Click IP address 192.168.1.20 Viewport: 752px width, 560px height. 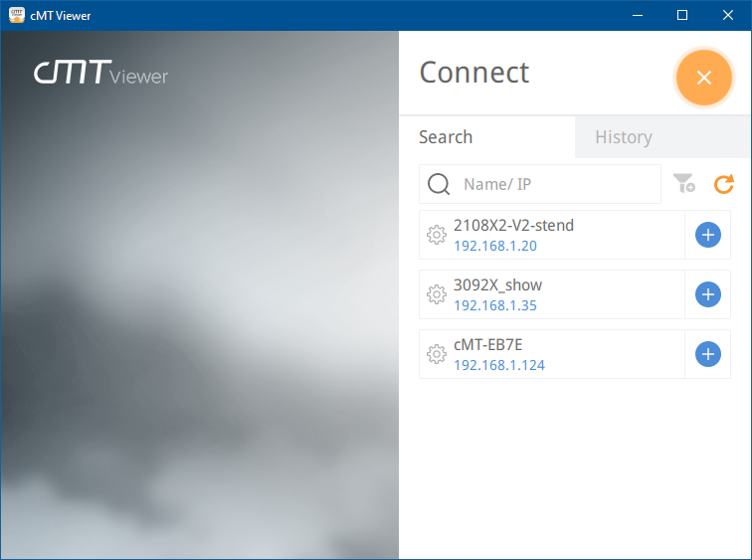point(495,246)
